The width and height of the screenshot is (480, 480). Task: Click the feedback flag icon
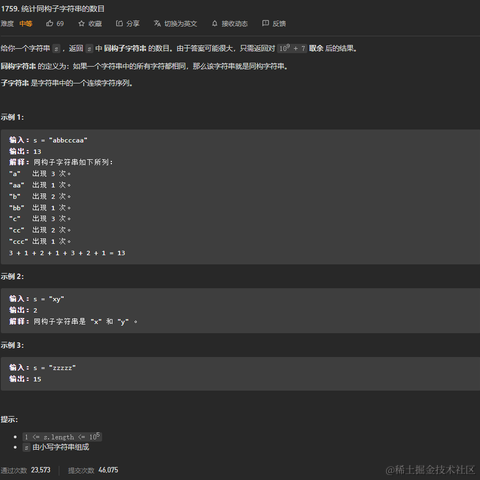265,23
